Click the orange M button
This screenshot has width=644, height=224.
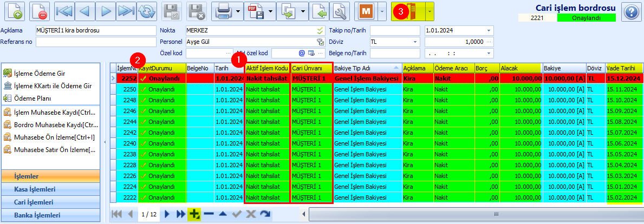[x=367, y=11]
